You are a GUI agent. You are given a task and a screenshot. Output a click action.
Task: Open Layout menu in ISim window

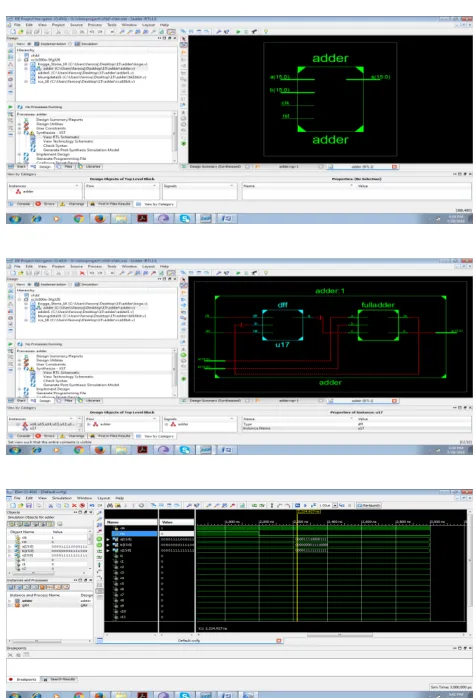tap(104, 498)
